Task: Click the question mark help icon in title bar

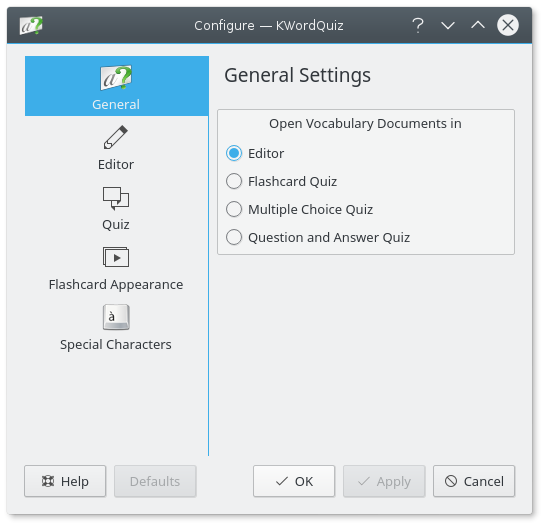Action: point(418,25)
